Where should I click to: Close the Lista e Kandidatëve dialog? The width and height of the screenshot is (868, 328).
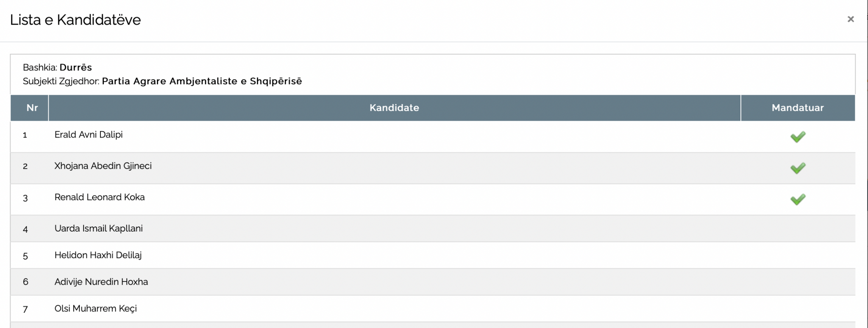click(850, 19)
